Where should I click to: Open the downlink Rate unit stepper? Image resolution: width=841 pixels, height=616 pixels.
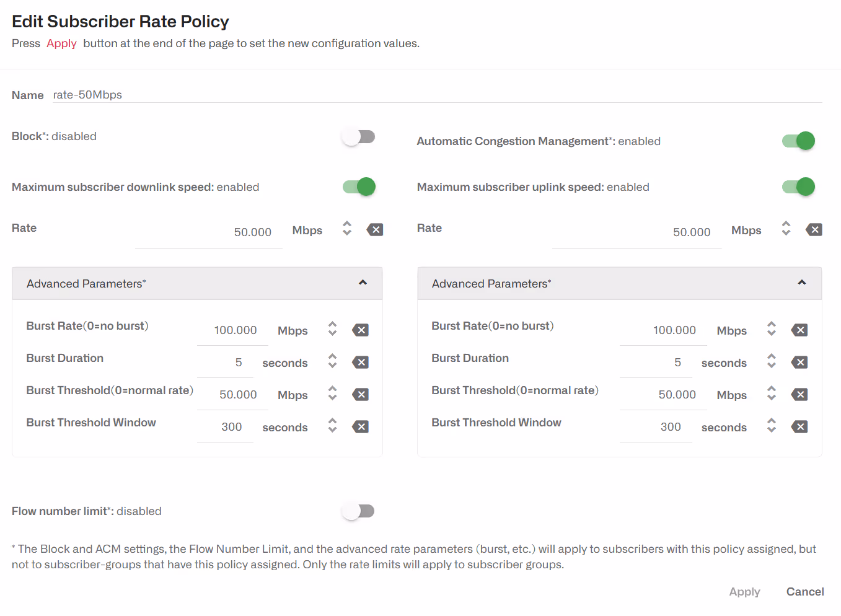point(347,229)
